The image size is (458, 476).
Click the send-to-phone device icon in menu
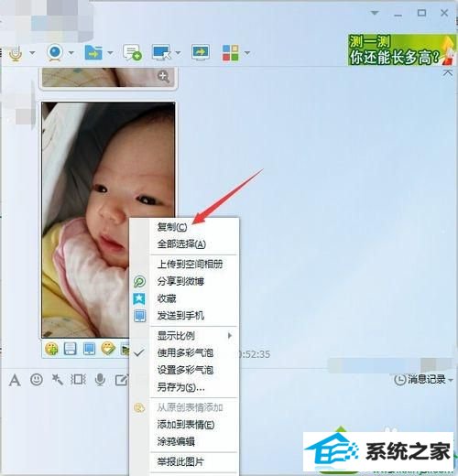tap(139, 316)
